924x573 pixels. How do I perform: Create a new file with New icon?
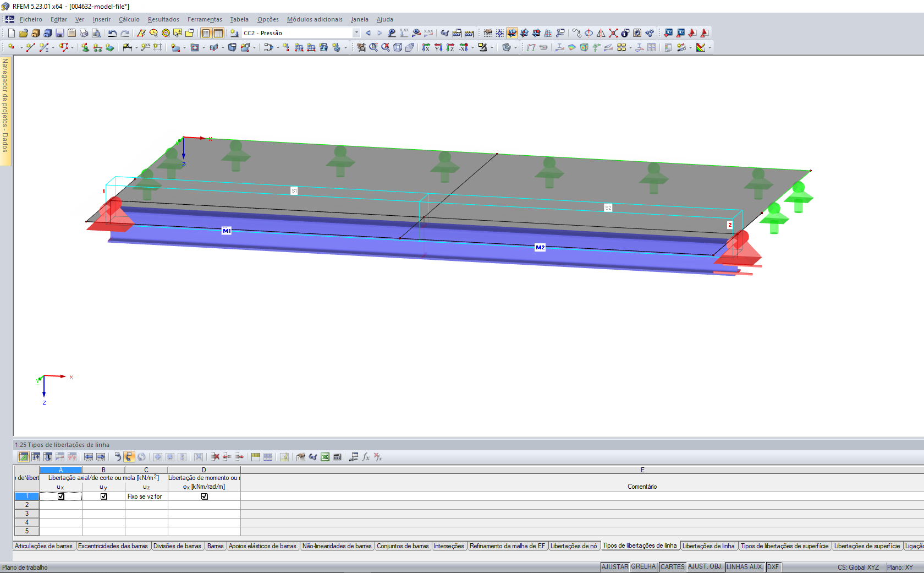point(12,33)
